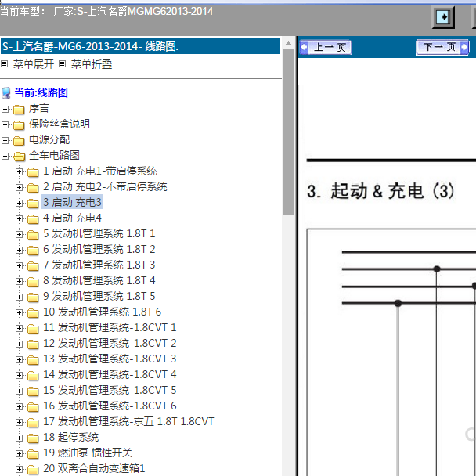This screenshot has height=476, width=476.
Task: Click folder icon of 6 发动机管理系统 1.8T 2
Action: pos(33,251)
